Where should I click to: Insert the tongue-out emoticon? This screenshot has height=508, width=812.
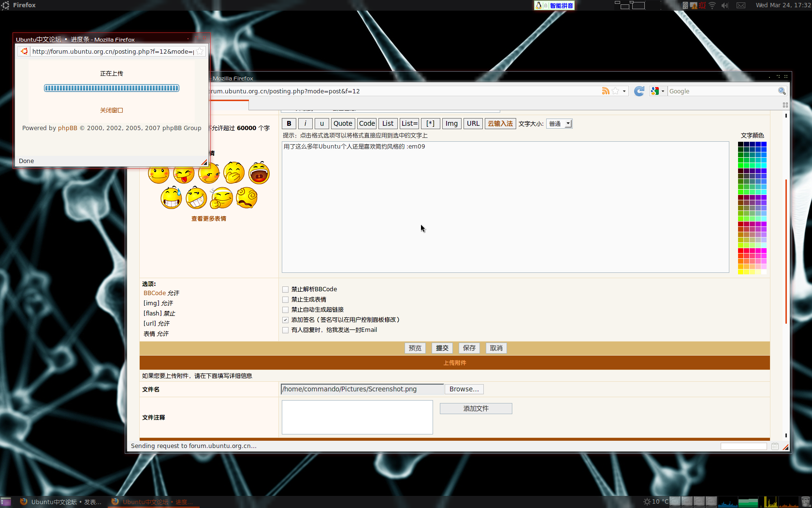[184, 175]
